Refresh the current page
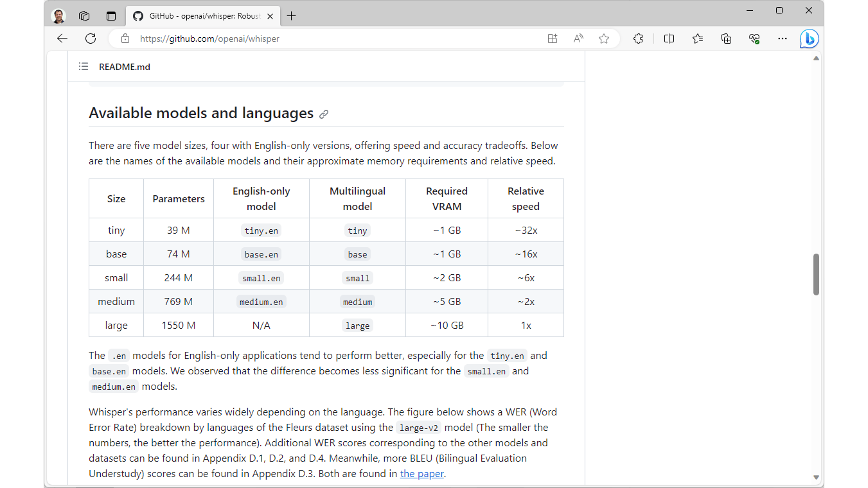 [x=91, y=39]
